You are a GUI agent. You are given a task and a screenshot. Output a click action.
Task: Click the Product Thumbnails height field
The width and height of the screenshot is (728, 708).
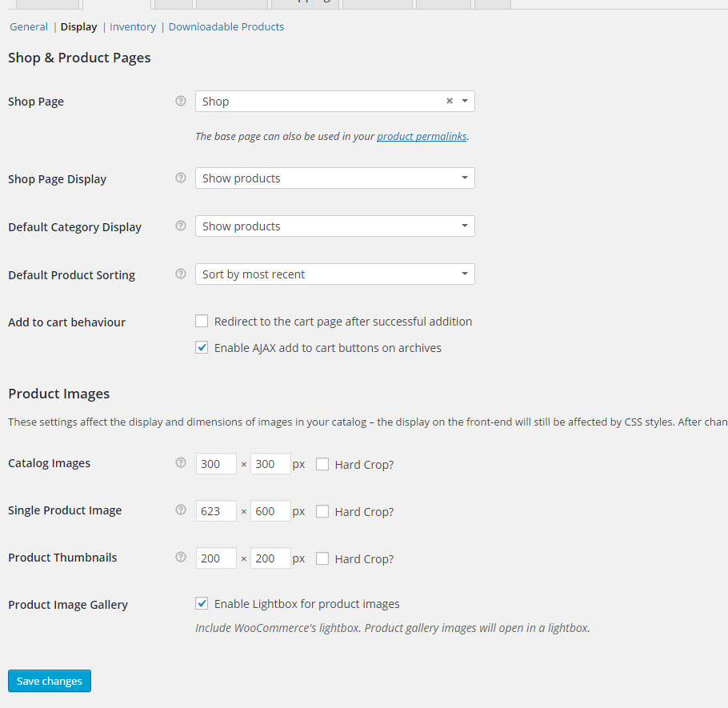tap(270, 558)
